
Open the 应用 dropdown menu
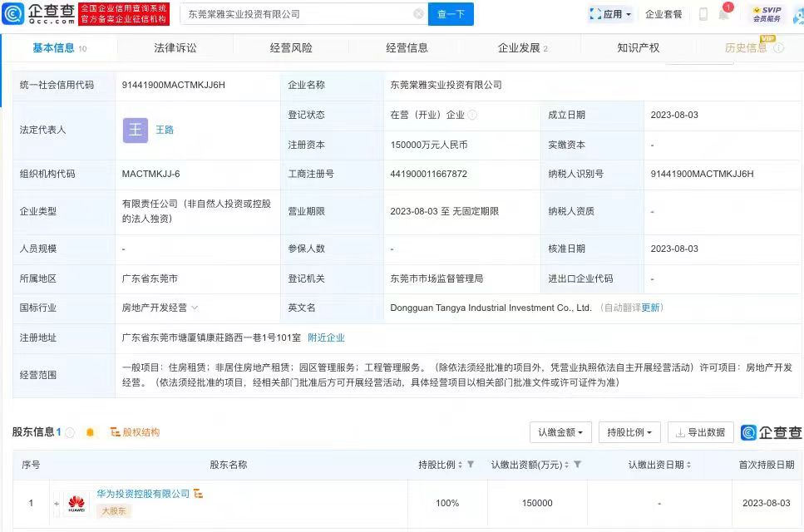click(x=611, y=14)
